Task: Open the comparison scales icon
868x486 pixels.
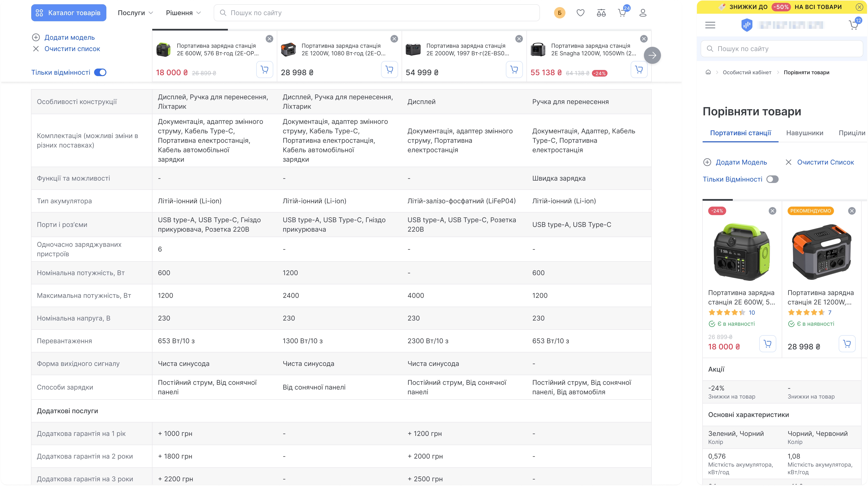Action: tap(601, 13)
